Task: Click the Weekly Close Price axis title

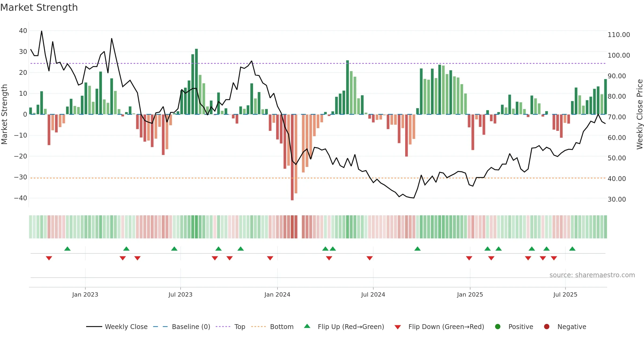Action: point(640,114)
